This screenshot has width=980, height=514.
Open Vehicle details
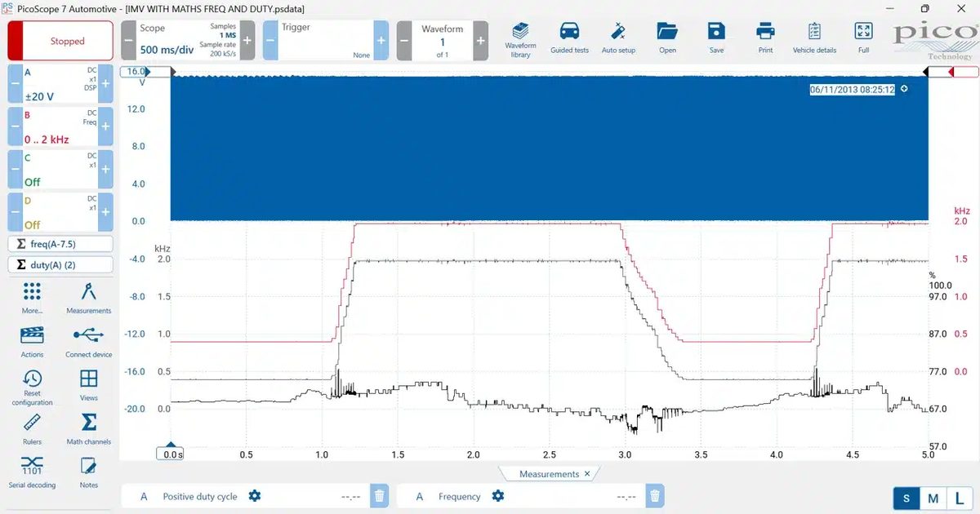click(814, 39)
